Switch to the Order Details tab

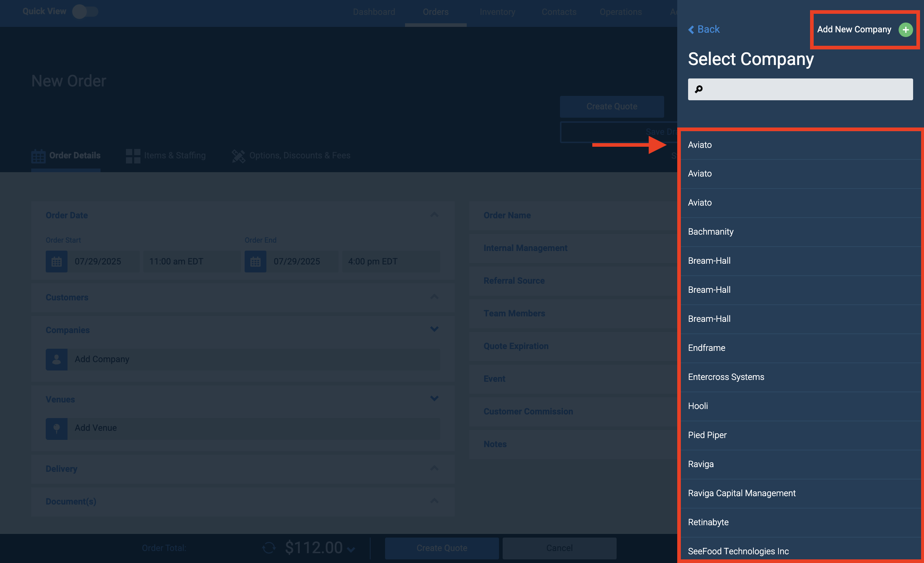[x=66, y=156]
